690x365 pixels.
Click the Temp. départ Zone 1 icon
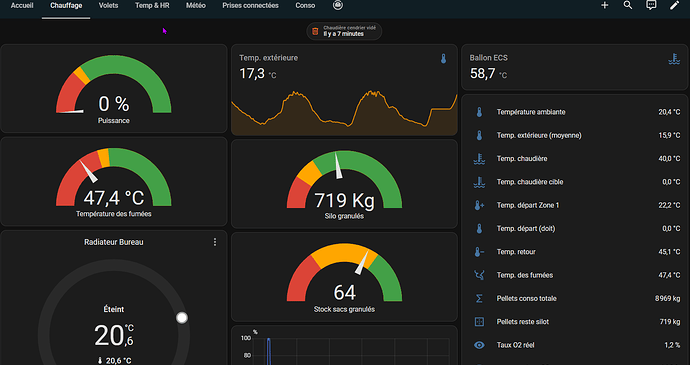479,206
